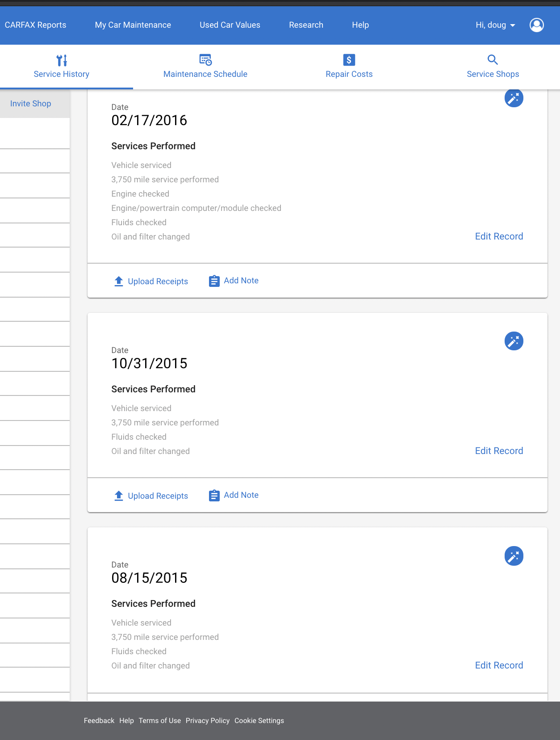
Task: Click the Repair Costs dollar icon
Action: (349, 60)
